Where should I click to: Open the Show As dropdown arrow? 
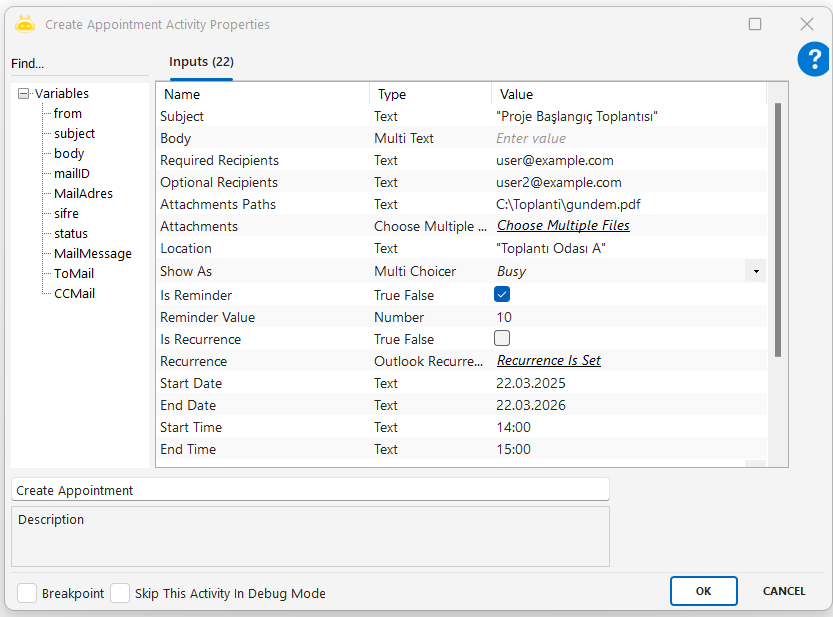(755, 271)
